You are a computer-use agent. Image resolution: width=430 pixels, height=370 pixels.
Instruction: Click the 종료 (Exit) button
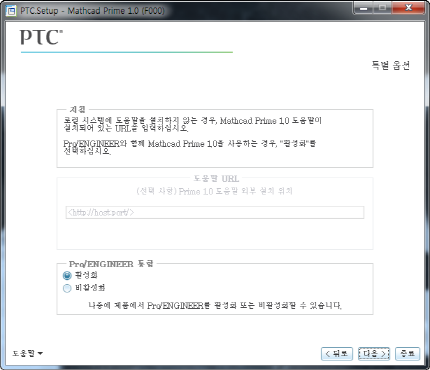pos(407,354)
